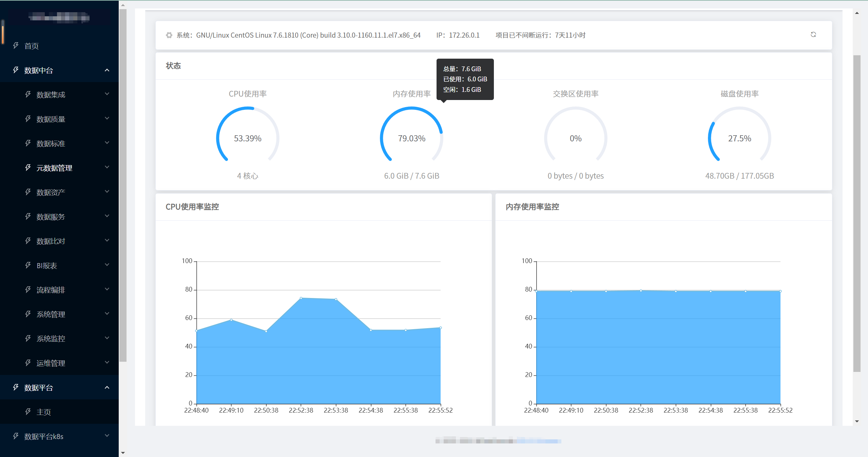Expand the 数据比对 submenu chevron
Viewport: 868px width, 457px height.
click(107, 240)
